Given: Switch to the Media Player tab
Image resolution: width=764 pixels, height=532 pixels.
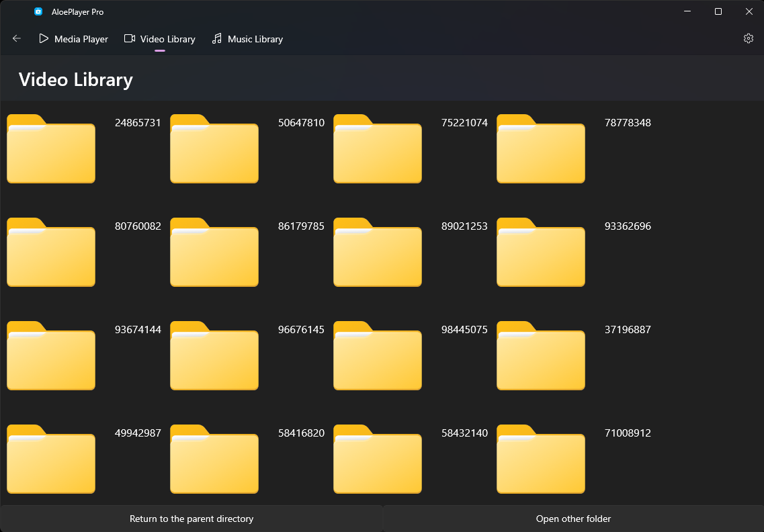Looking at the screenshot, I should tap(73, 39).
